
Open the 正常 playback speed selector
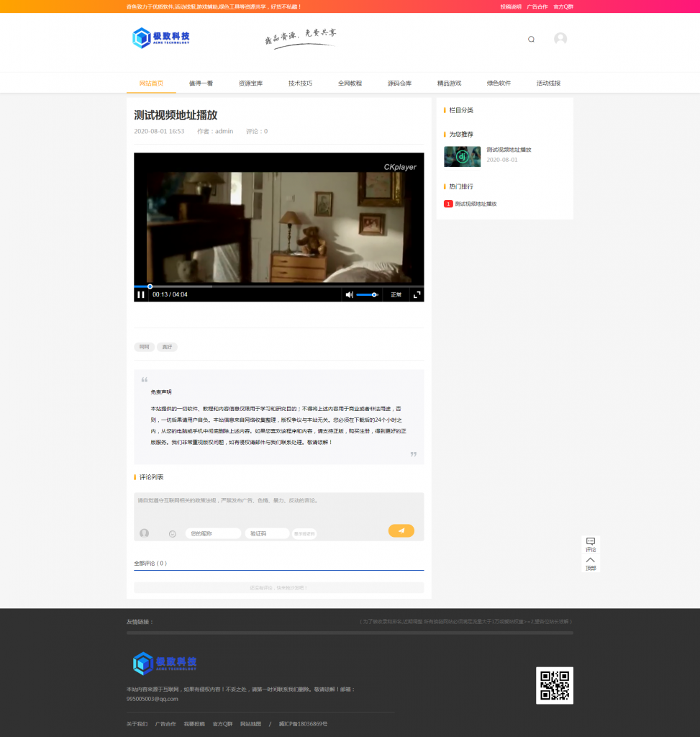[x=396, y=294]
